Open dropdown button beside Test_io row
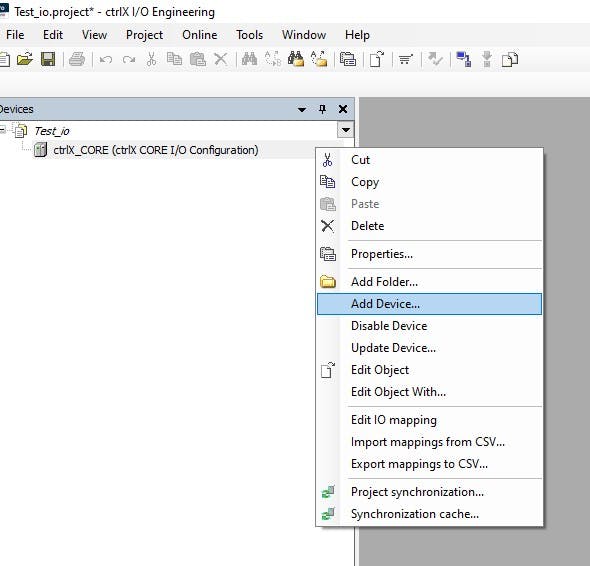The height and width of the screenshot is (566, 590). [x=345, y=130]
